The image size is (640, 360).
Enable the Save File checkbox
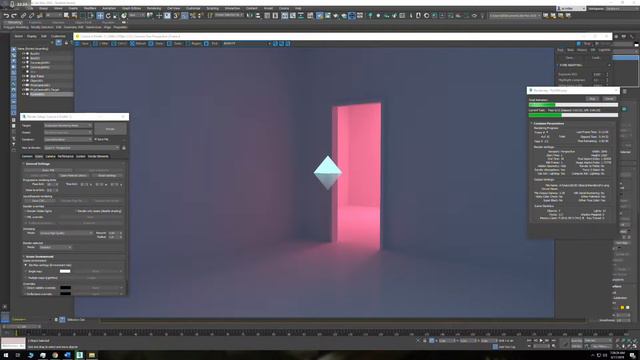click(96, 139)
